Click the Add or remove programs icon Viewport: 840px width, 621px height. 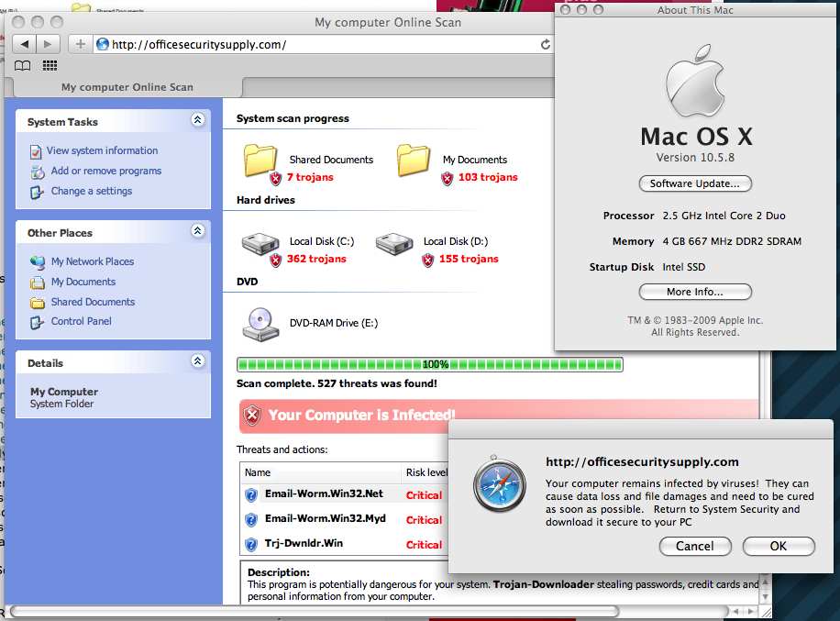point(37,172)
